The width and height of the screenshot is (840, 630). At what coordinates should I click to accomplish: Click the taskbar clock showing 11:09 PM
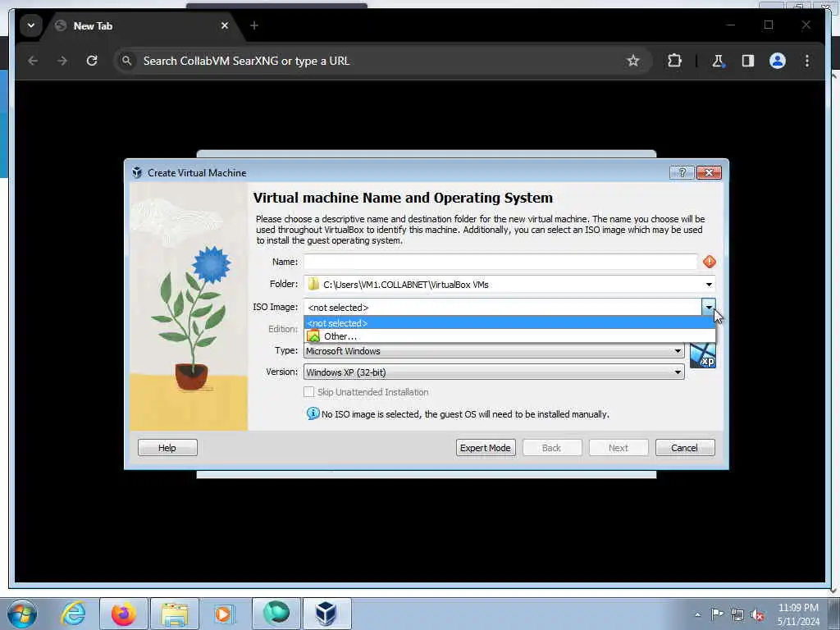coord(798,614)
